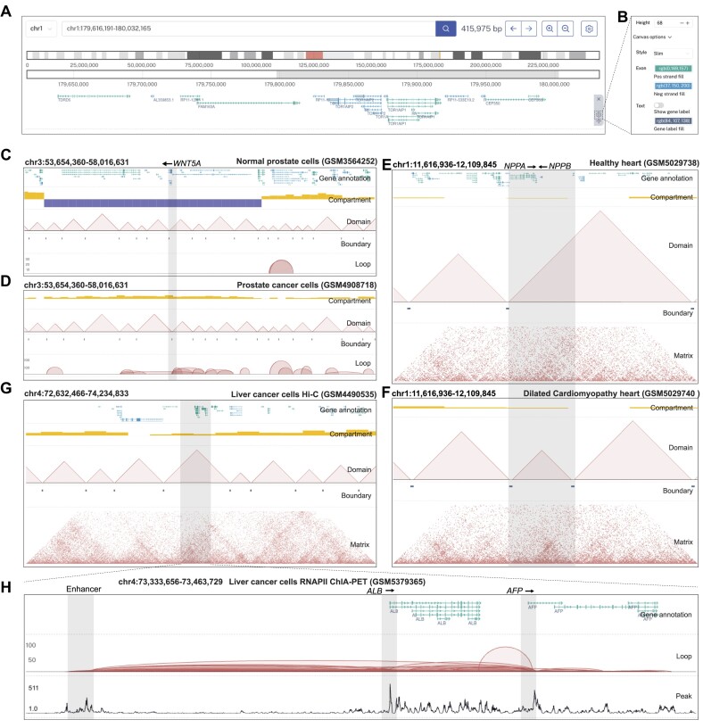Click the Enhancer label in panel H
The image size is (703, 728).
tap(84, 589)
